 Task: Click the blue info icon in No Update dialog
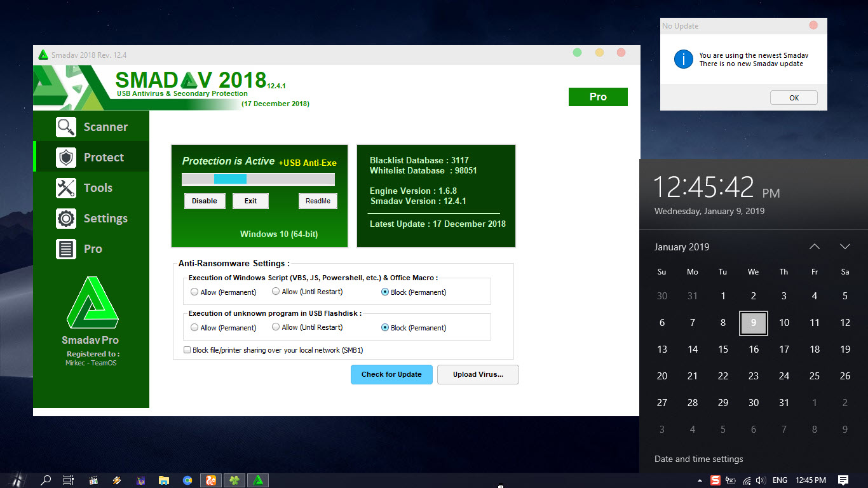coord(683,59)
